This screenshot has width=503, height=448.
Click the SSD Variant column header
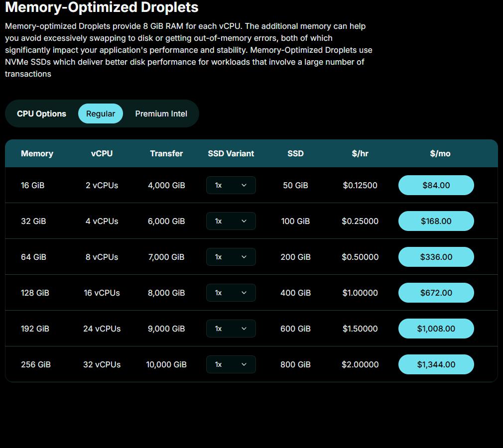[x=231, y=153]
